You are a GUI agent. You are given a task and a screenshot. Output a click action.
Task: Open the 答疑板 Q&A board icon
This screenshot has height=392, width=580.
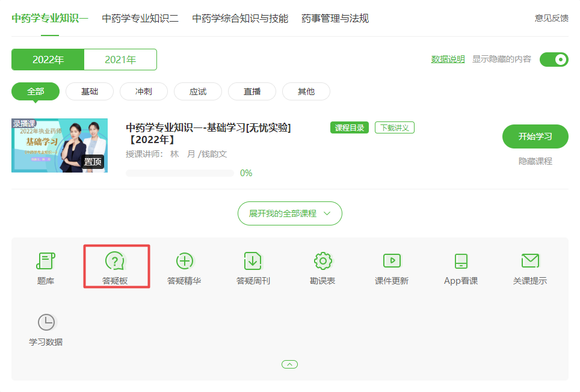[115, 262]
